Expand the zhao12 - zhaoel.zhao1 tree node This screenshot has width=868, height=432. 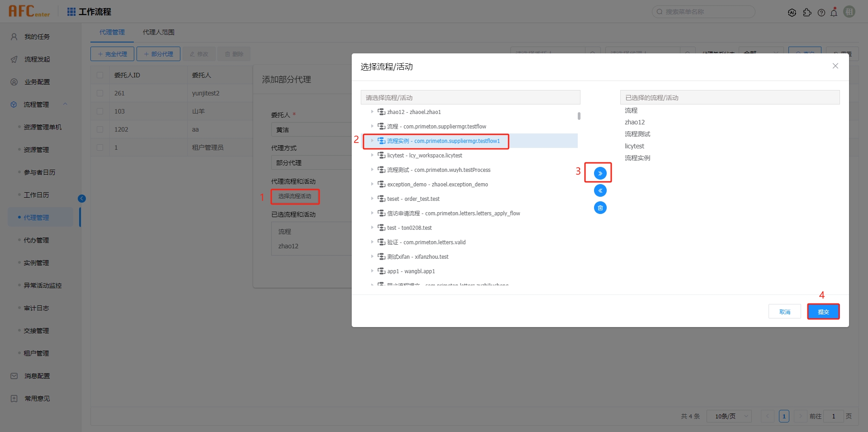pyautogui.click(x=372, y=112)
